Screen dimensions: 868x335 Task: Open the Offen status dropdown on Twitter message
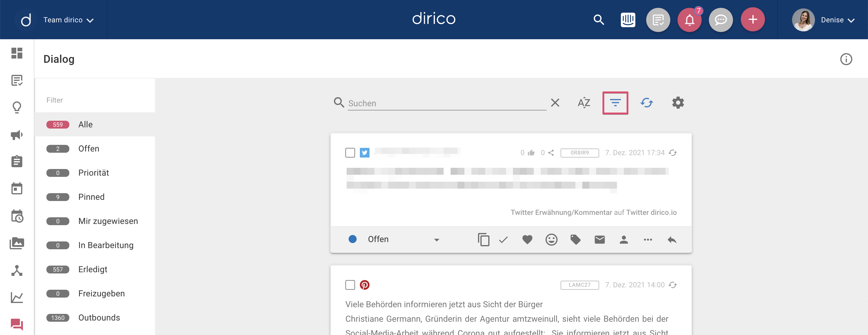pos(403,239)
